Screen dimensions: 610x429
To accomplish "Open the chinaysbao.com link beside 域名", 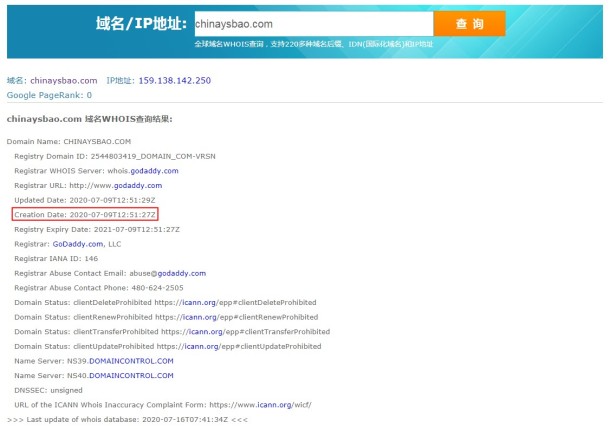I will (64, 80).
